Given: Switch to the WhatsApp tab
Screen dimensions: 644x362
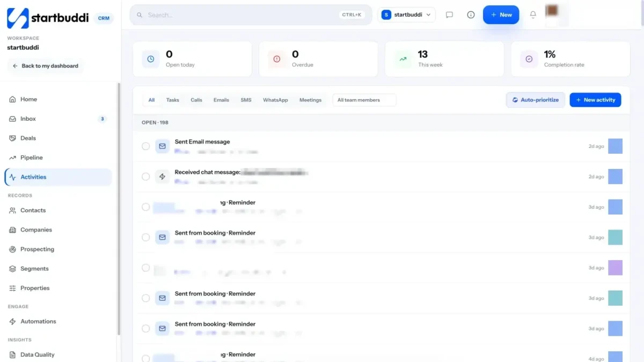Looking at the screenshot, I should [275, 100].
